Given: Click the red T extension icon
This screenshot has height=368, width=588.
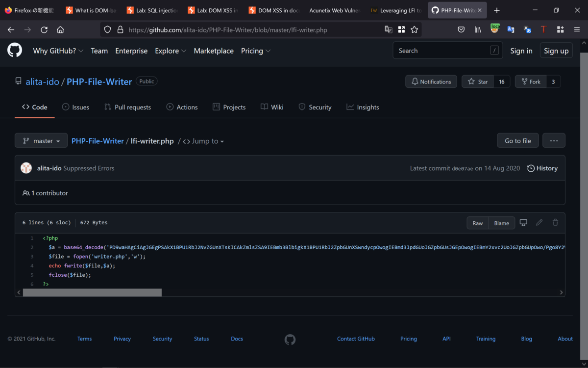Looking at the screenshot, I should (x=543, y=30).
